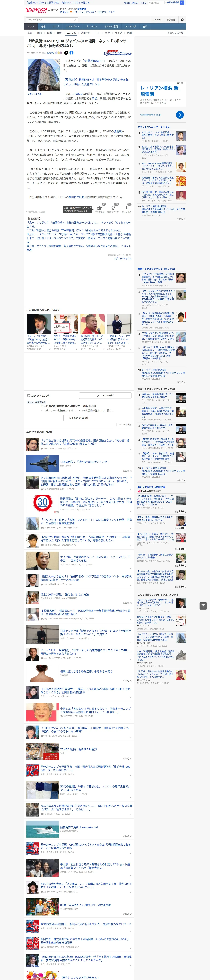Open settings gear icon in header
This screenshot has height=980, width=210.
182,19
